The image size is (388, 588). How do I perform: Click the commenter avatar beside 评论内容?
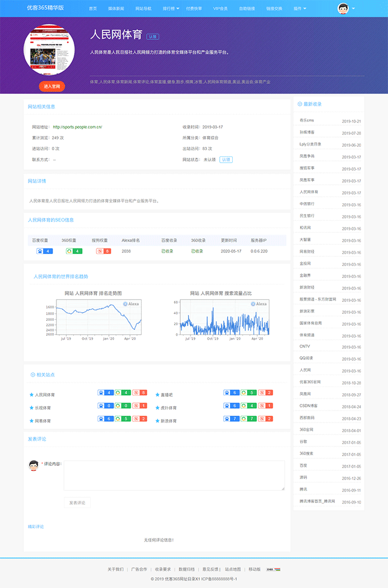34,466
